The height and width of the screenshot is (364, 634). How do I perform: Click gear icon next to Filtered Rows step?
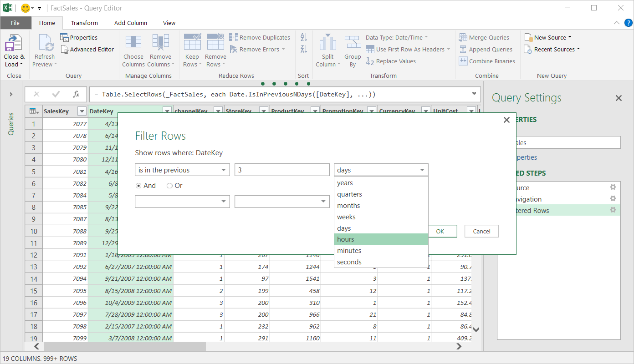[x=613, y=210]
